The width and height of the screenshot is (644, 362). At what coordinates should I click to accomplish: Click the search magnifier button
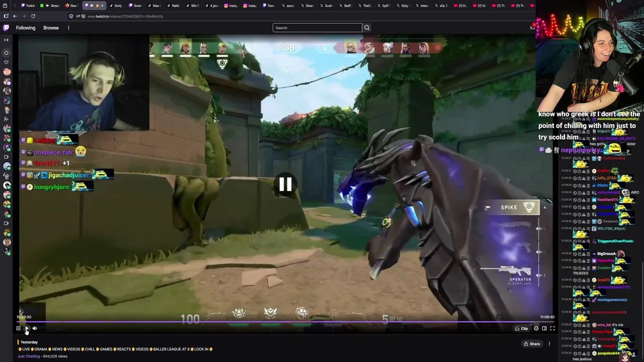(x=367, y=28)
